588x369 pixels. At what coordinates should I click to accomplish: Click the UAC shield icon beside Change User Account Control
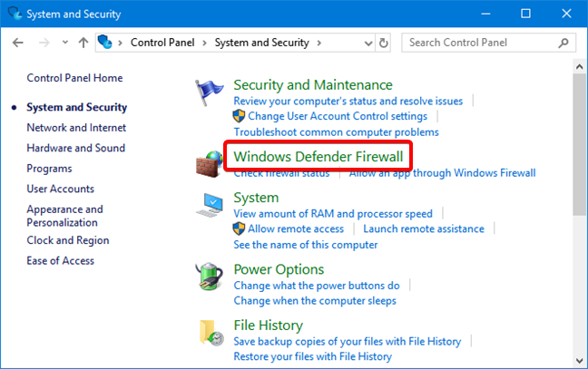pyautogui.click(x=239, y=116)
